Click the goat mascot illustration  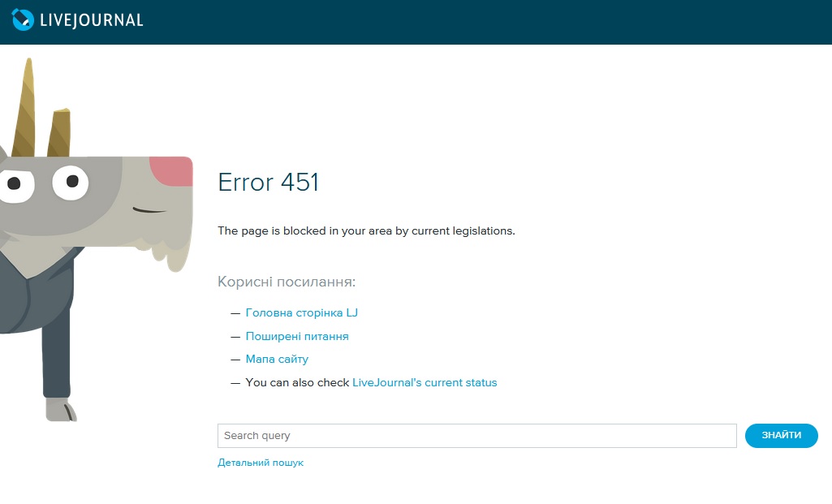96,239
